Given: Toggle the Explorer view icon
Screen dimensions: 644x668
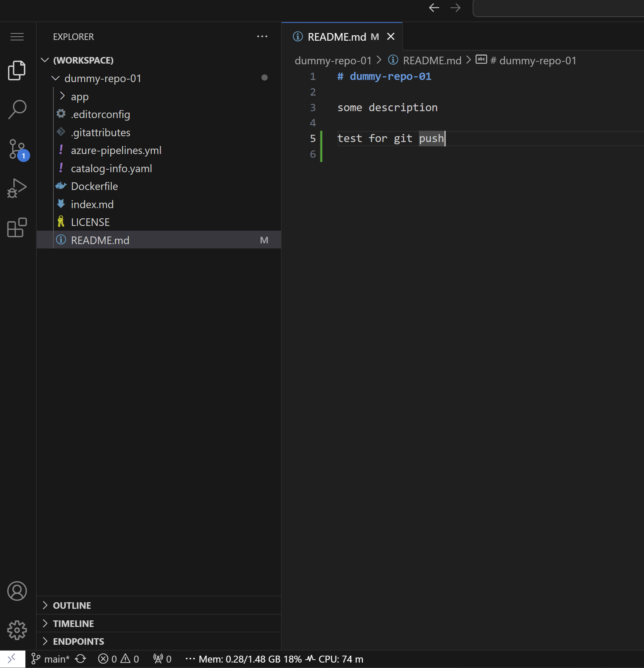Looking at the screenshot, I should pyautogui.click(x=17, y=70).
